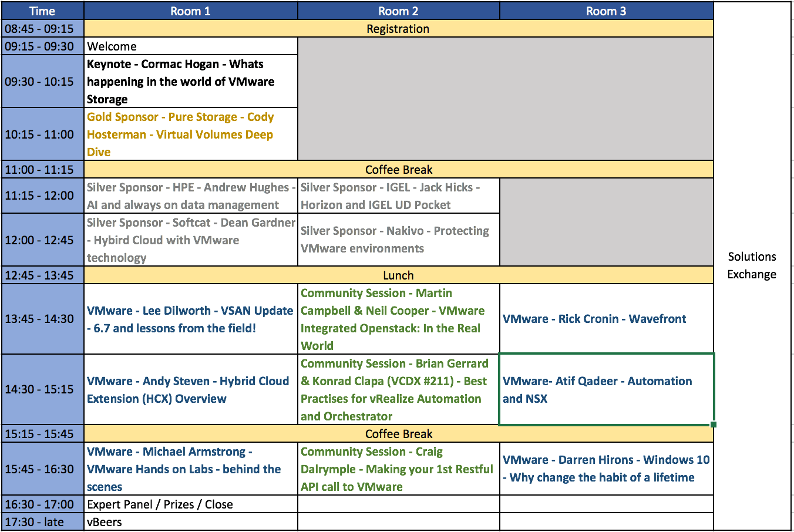Image resolution: width=794 pixels, height=532 pixels.
Task: Click the Coffee Break row after 11:00
Action: 399,170
